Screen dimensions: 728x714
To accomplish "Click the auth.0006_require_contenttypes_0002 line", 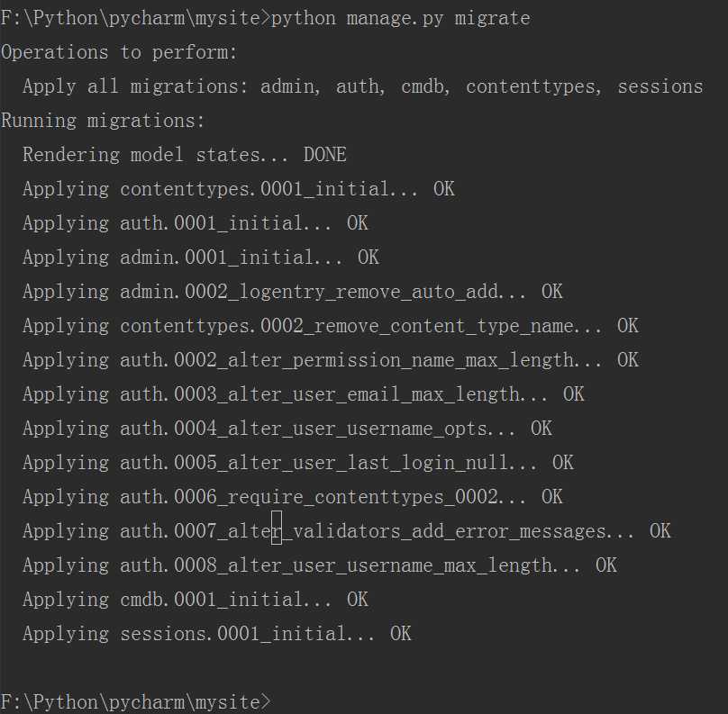I will coord(293,497).
